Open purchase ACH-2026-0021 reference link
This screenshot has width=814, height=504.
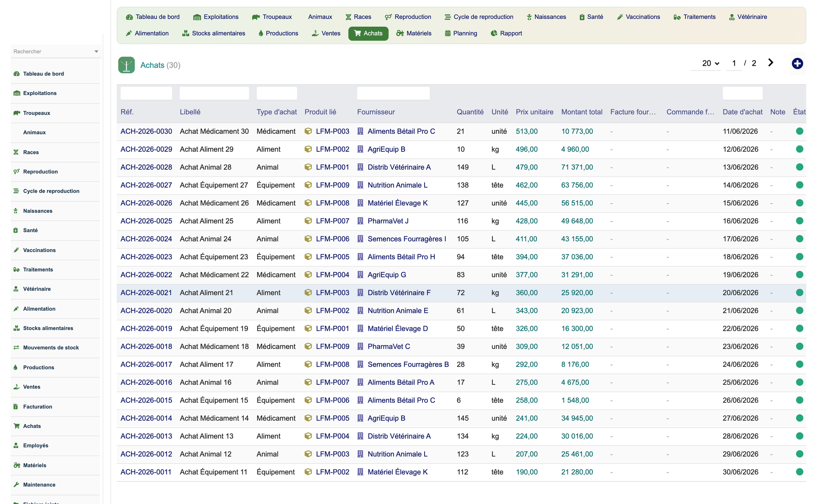click(x=146, y=293)
